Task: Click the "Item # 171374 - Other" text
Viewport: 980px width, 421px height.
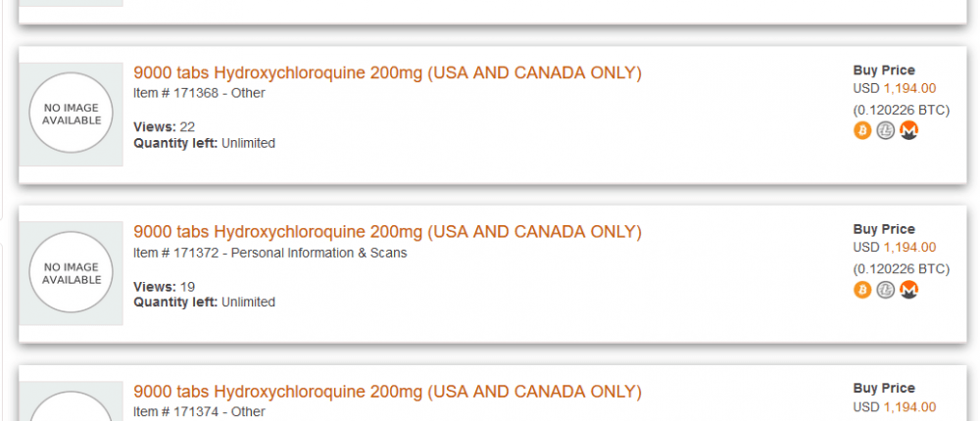Action: coord(199,412)
